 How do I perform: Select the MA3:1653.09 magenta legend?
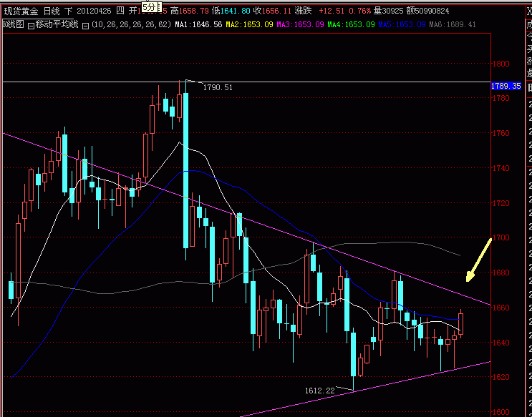coord(300,25)
